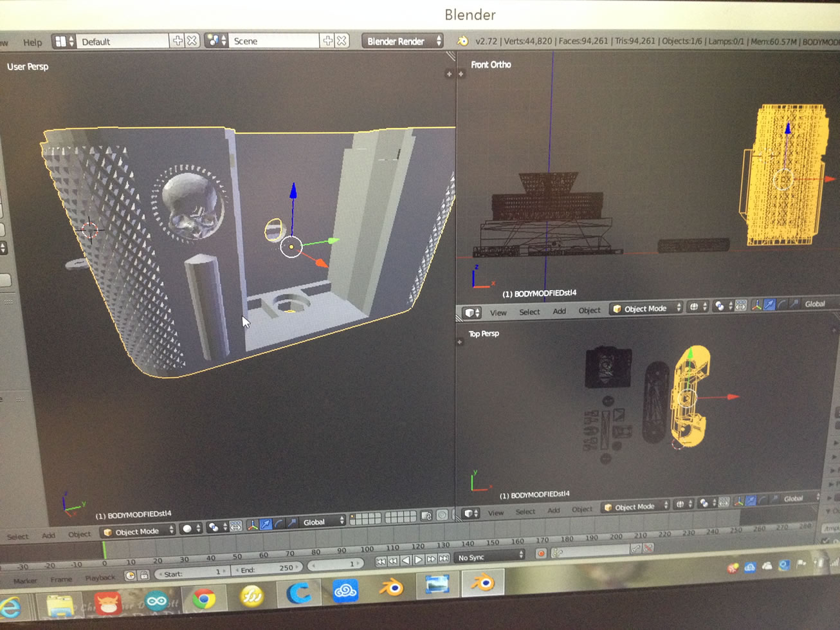The width and height of the screenshot is (840, 630).
Task: Enable translate manipulator in Front Ortho viewport
Action: [769, 304]
